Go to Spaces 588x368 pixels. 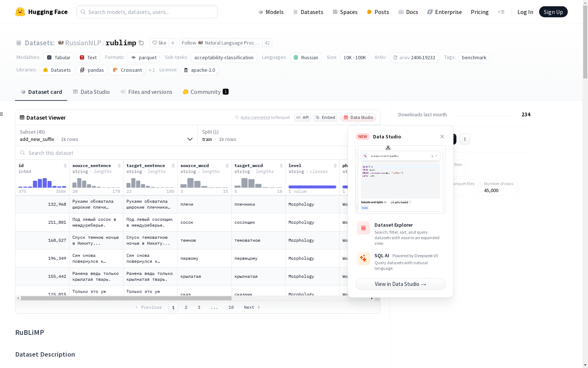(x=345, y=12)
